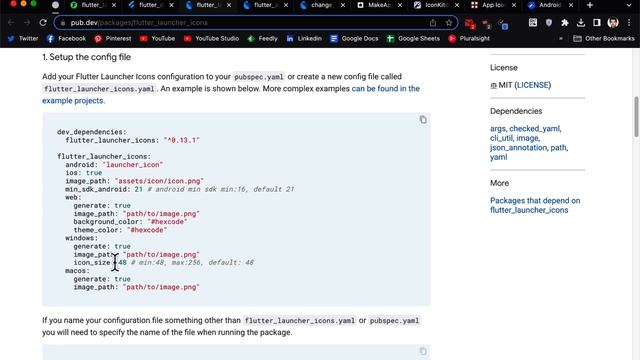Image resolution: width=640 pixels, height=360 pixels.
Task: Click the shield extension icon
Action: point(549,22)
